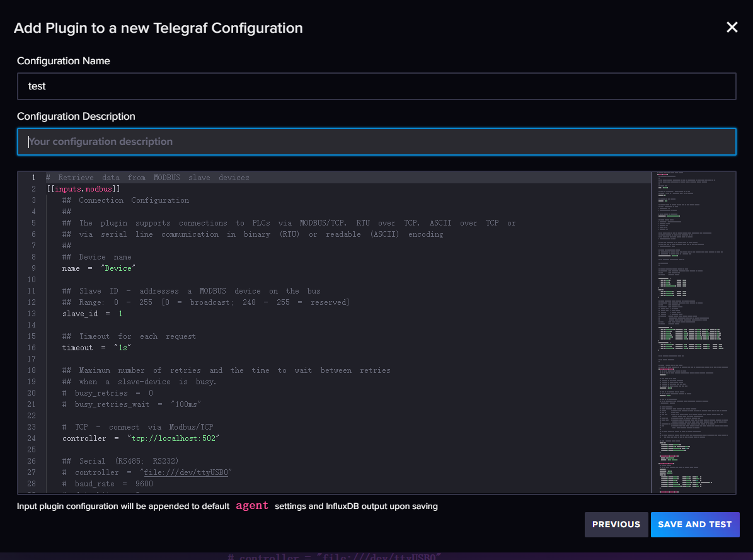Click the code editor minimap preview

(693, 332)
